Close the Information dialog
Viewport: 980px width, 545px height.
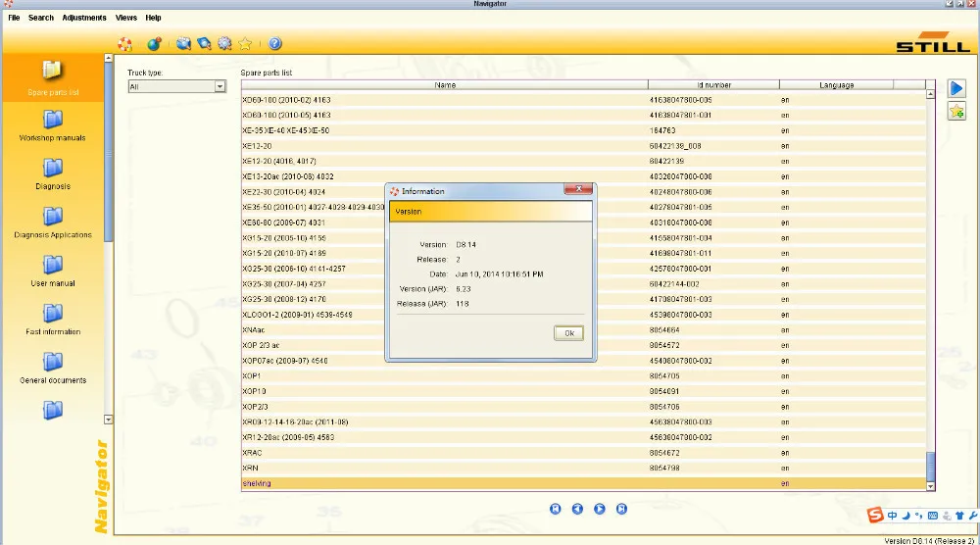pos(578,189)
